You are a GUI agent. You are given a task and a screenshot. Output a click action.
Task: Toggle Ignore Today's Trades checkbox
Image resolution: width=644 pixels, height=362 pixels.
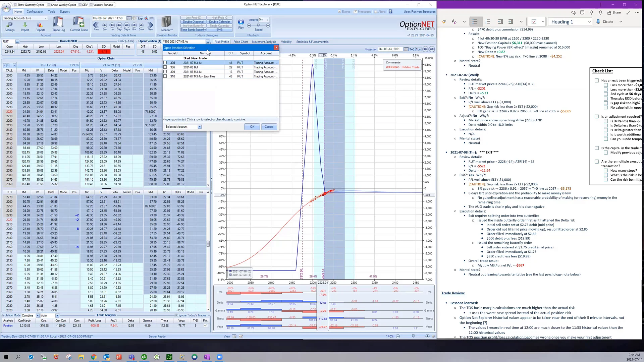point(176,315)
